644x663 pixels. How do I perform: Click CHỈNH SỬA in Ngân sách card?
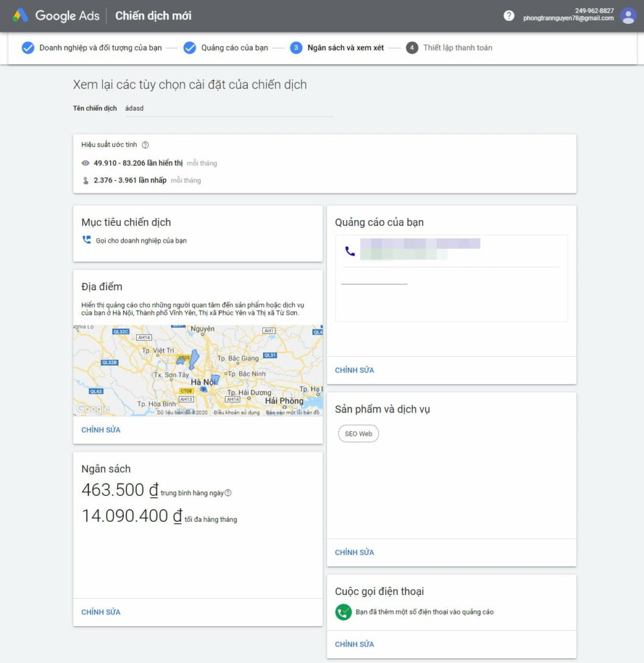[100, 612]
